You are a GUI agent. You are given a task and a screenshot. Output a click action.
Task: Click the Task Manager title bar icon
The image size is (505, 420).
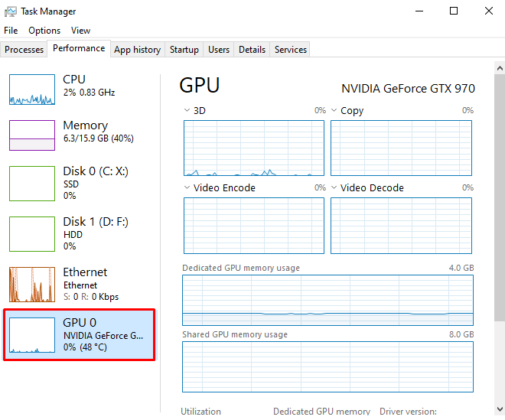[x=11, y=11]
